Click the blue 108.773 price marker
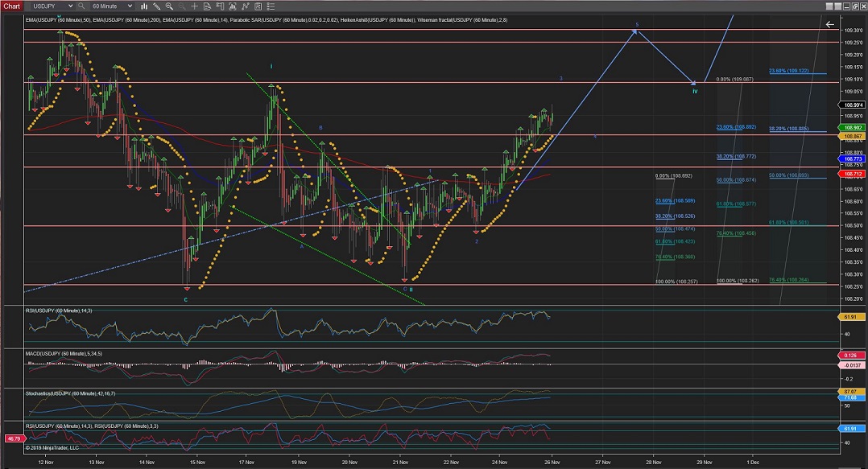Image resolution: width=868 pixels, height=469 pixels. [851, 159]
